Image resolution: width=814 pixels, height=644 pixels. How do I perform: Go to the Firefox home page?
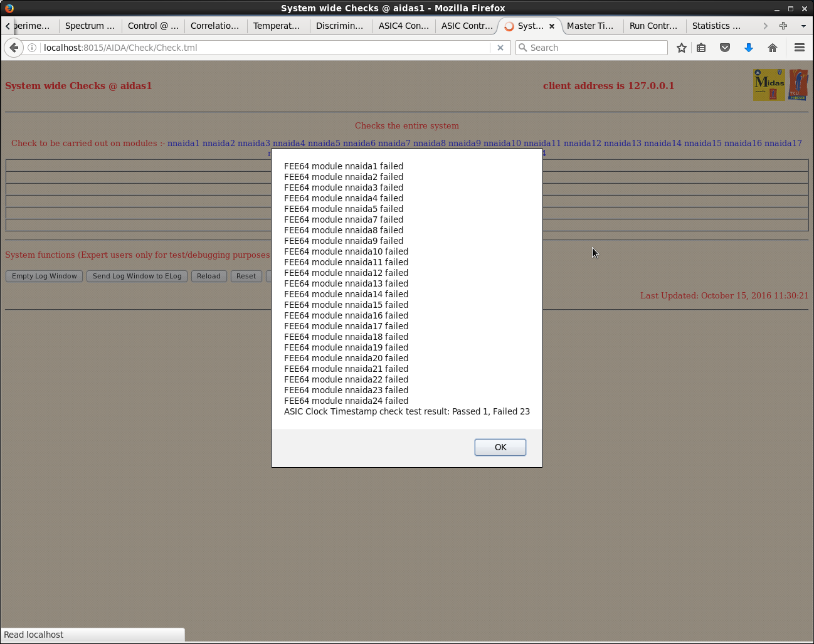click(773, 48)
